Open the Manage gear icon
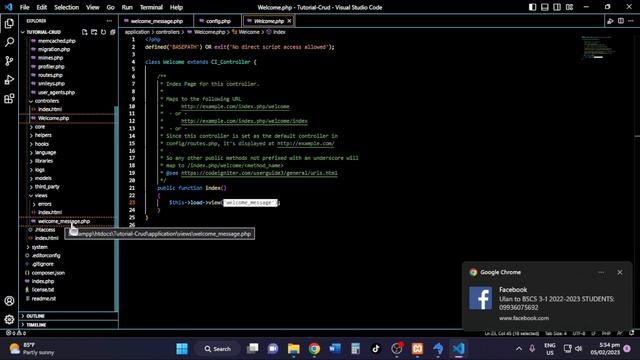640x360 pixels. 9,319
